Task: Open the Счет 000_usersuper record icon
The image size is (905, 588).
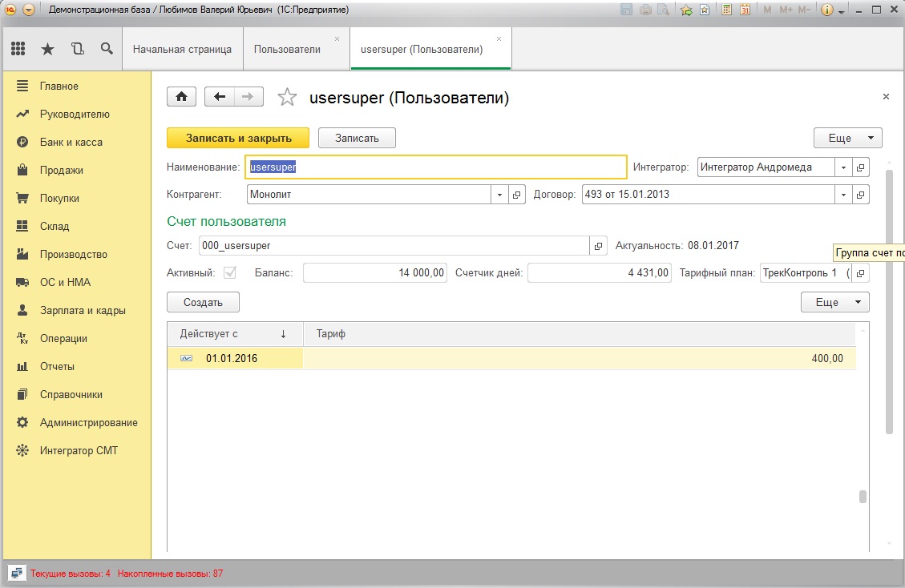Action: coord(599,246)
